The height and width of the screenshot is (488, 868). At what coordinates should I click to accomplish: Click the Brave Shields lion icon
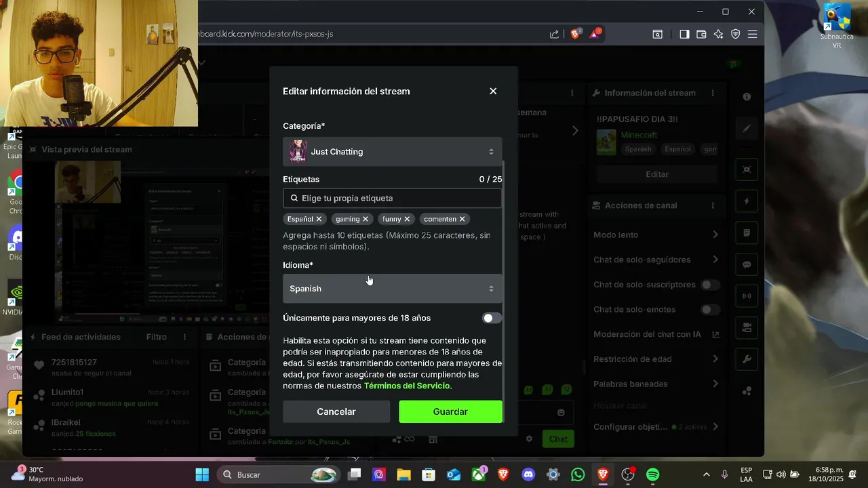[x=576, y=34]
